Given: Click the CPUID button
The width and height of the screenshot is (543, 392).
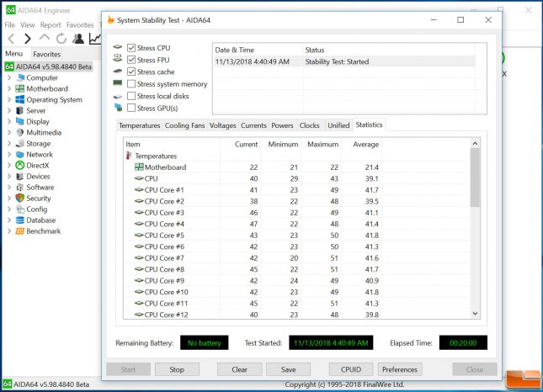Looking at the screenshot, I should click(351, 369).
